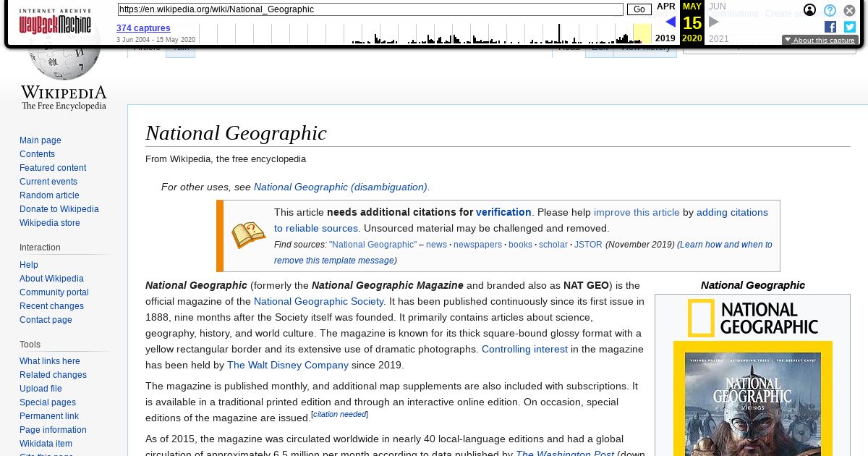Image resolution: width=868 pixels, height=456 pixels.
Task: Open About Wikipedia link
Action: pos(51,279)
